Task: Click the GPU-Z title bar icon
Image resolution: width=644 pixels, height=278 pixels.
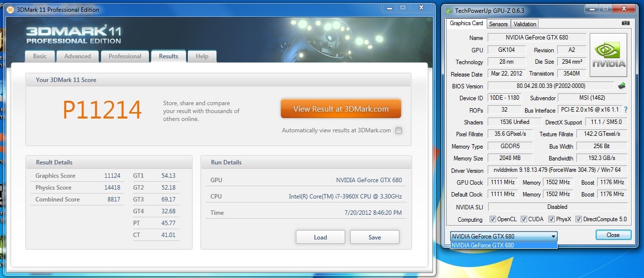Action: [x=448, y=10]
